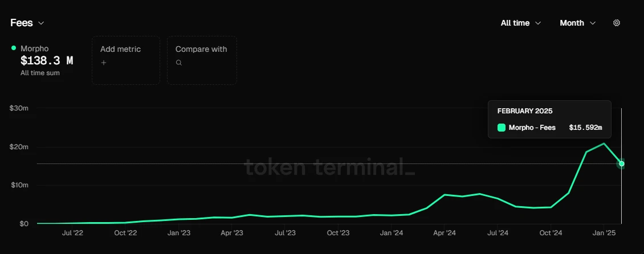The image size is (644, 254).
Task: Click the Morpho project label
Action: pos(35,48)
